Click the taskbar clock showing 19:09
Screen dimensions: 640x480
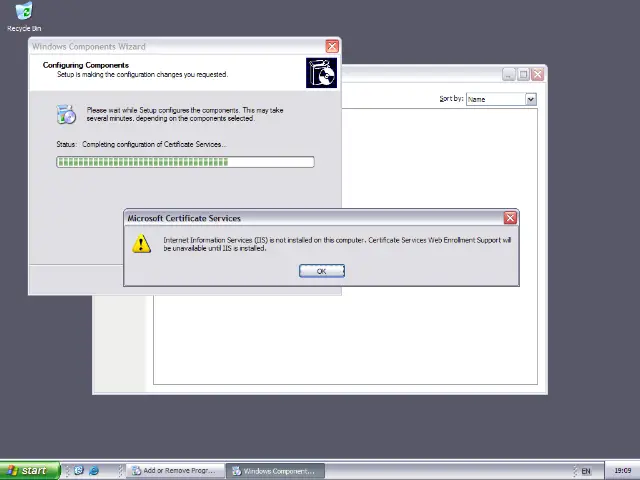pos(622,471)
